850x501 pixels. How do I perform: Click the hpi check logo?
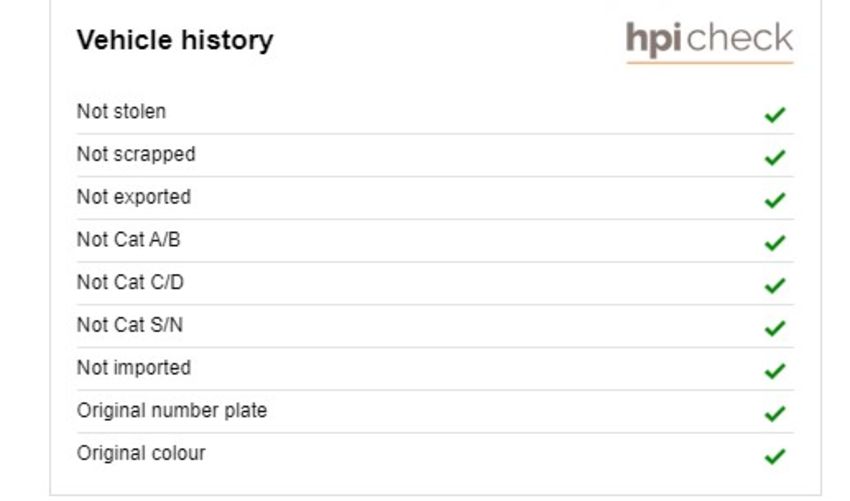(710, 41)
